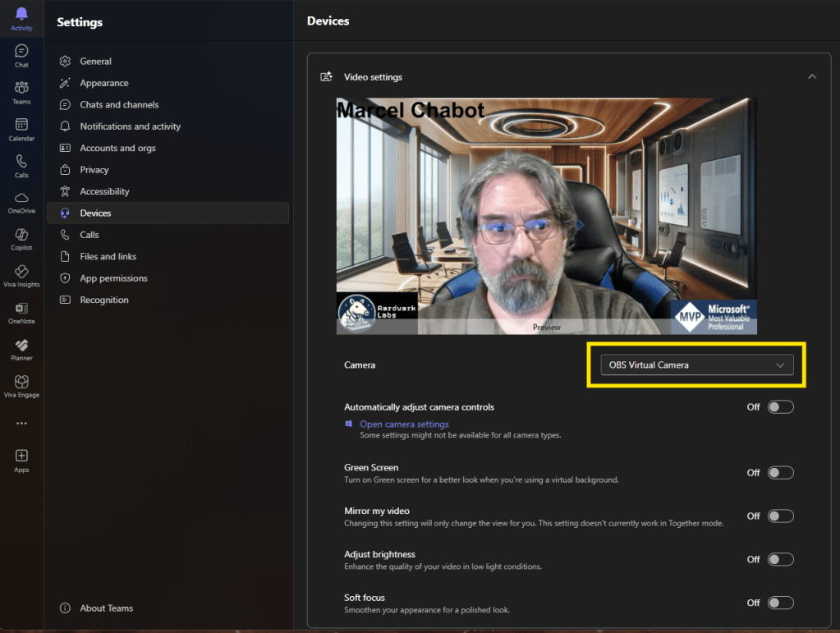This screenshot has height=633, width=840.
Task: Open Chat in the left rail
Action: coord(21,52)
